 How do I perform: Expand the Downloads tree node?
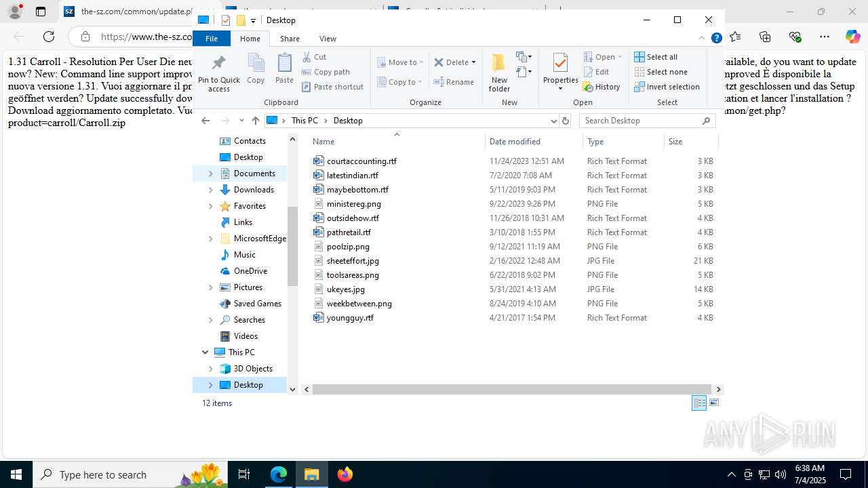click(210, 190)
